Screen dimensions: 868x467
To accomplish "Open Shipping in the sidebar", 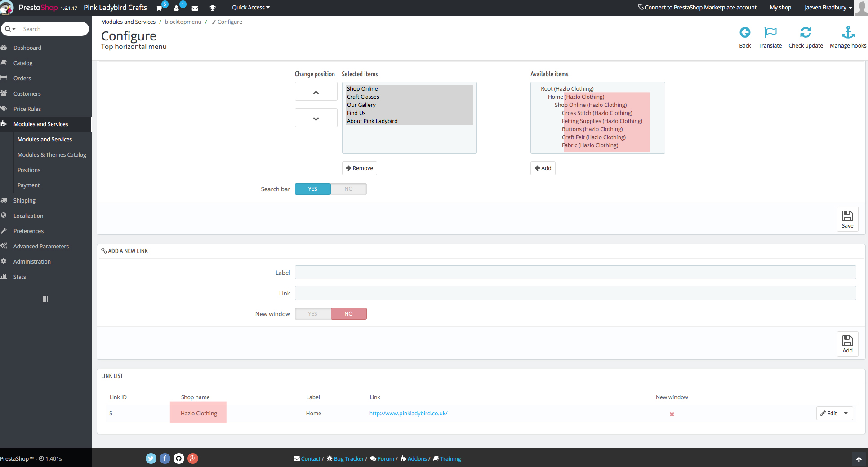I will [x=24, y=200].
